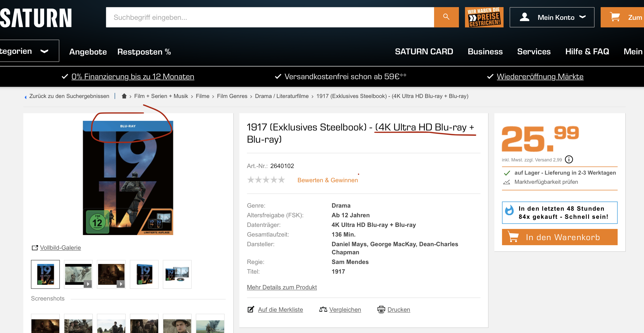
Task: Click the Mein Konto user icon
Action: click(524, 17)
